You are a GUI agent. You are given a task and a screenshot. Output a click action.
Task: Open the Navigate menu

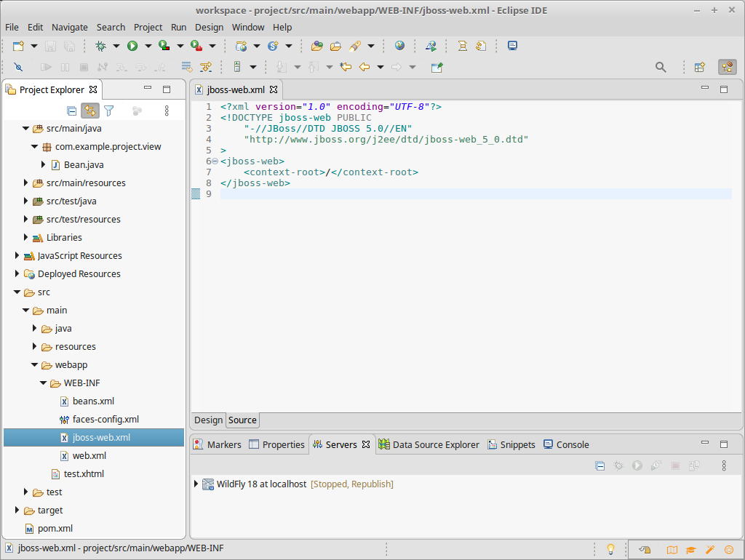(70, 27)
